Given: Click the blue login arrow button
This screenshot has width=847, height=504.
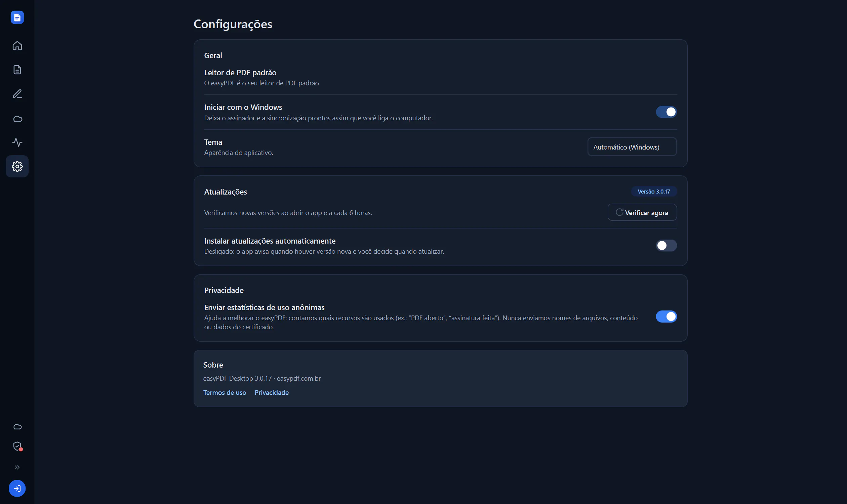Looking at the screenshot, I should point(17,489).
